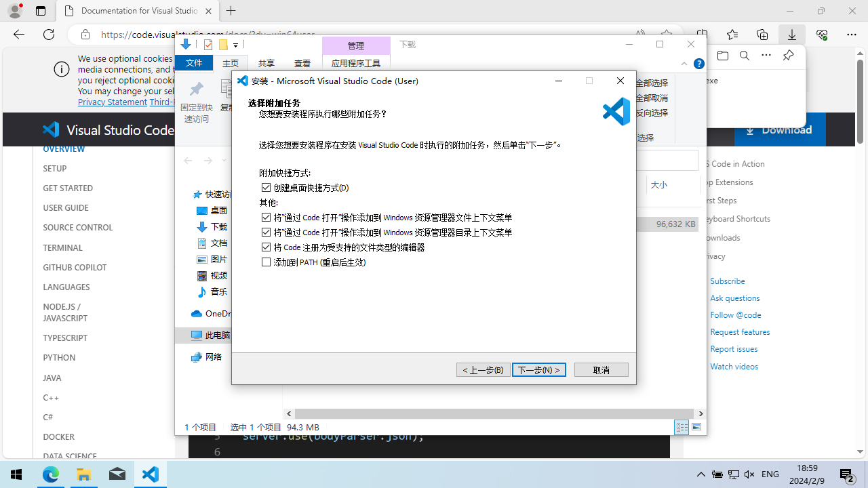868x488 pixels.
Task: Open Windows Start menu
Action: 16,474
